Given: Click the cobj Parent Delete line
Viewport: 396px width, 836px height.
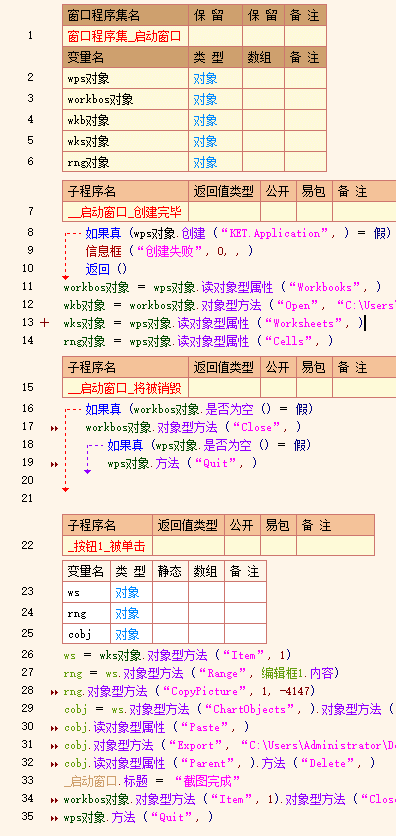Looking at the screenshot, I should (220, 763).
